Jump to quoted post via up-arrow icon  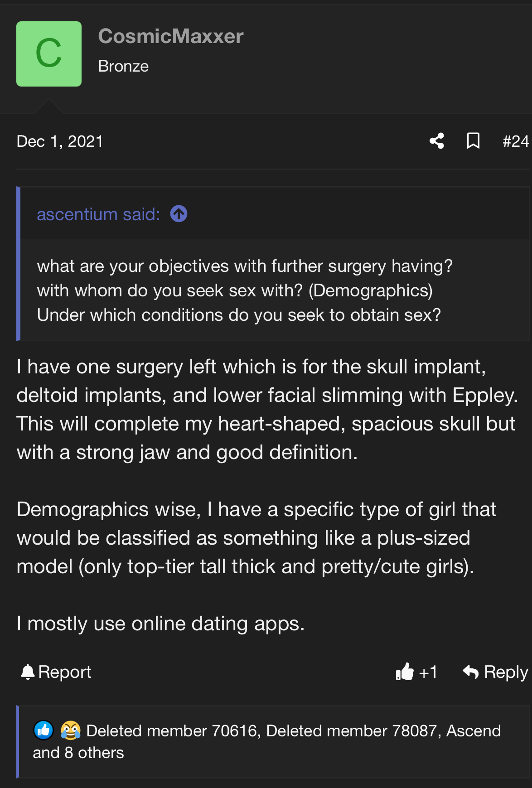click(x=179, y=214)
